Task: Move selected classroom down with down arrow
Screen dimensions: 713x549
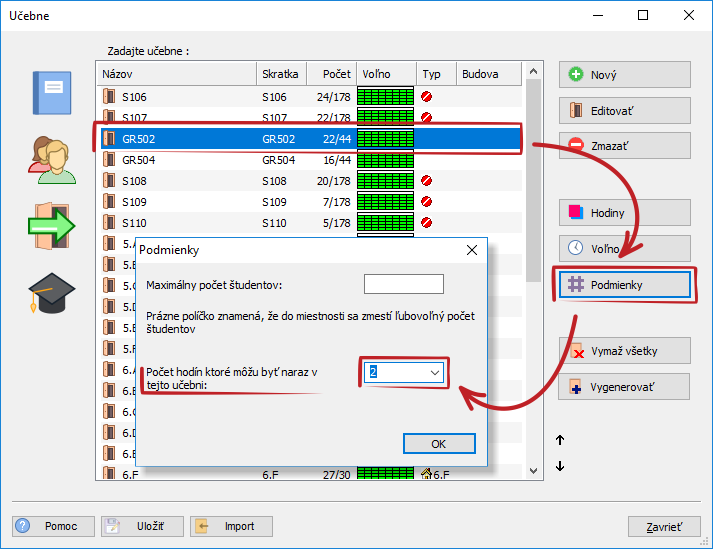Action: (560, 466)
